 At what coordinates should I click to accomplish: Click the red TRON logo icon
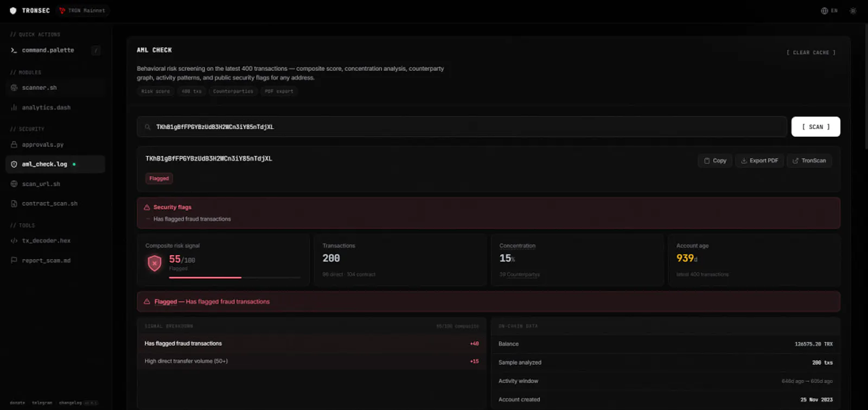pos(62,10)
